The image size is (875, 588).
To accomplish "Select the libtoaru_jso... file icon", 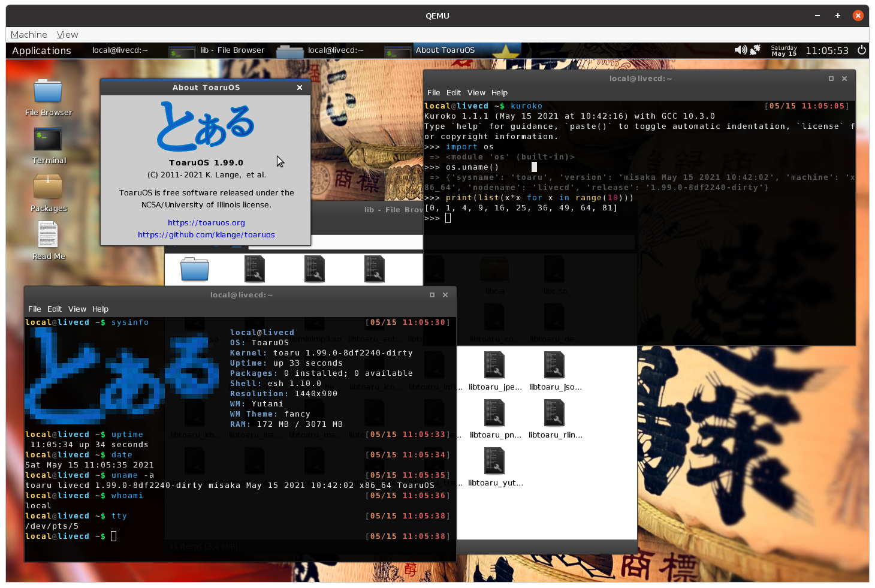I will tap(554, 365).
